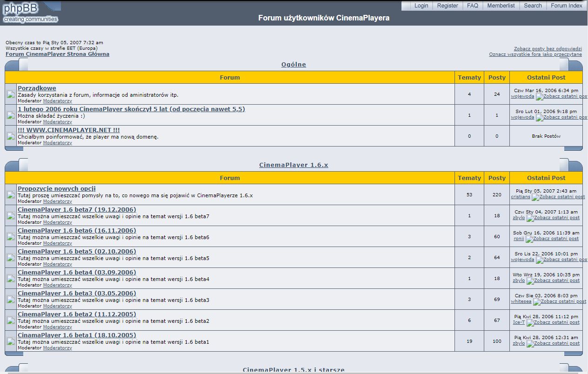Click the 53 topics count
This screenshot has height=374, width=588.
pos(469,194)
